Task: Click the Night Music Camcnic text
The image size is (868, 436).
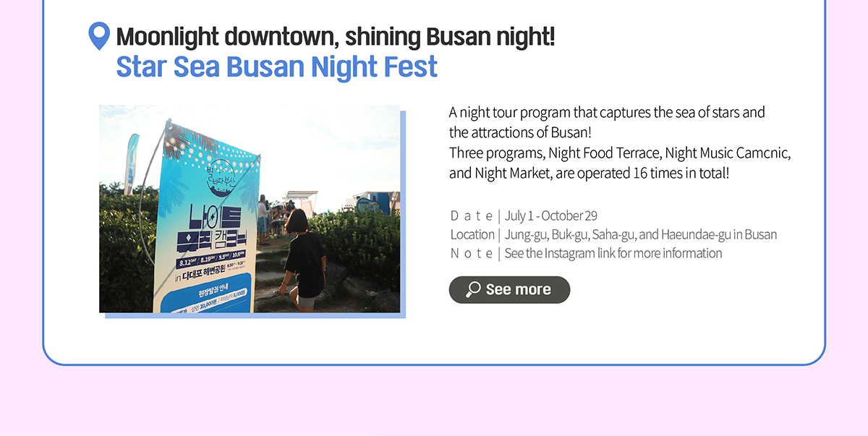Action: [728, 153]
